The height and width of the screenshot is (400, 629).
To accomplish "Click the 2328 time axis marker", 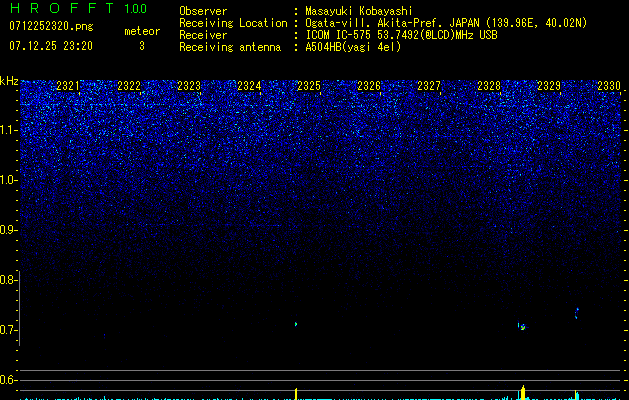I will (x=489, y=85).
